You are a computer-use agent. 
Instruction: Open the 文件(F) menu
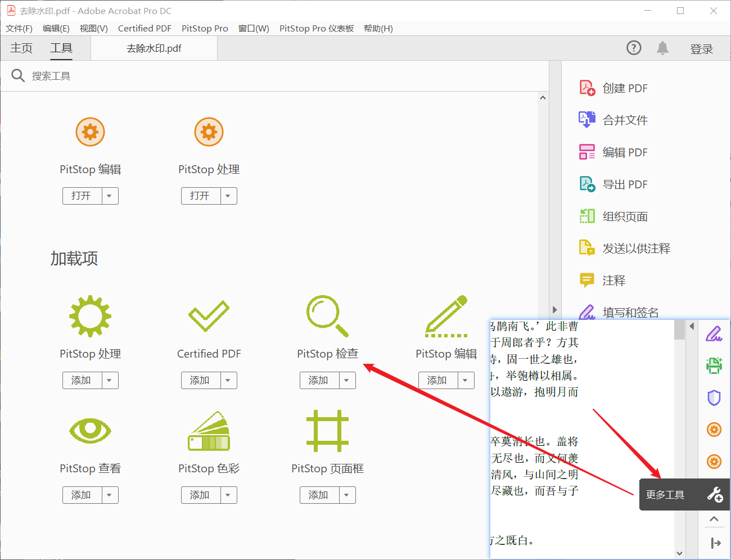coord(19,29)
